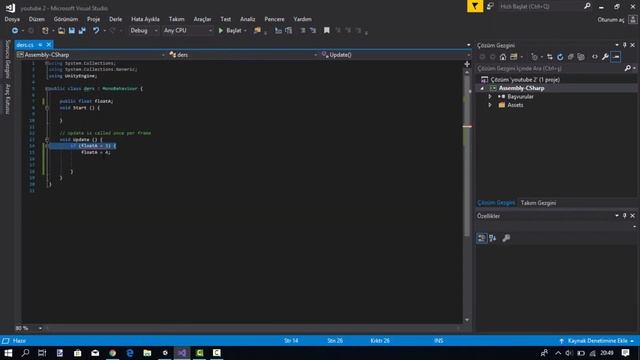
Task: Click the Refresh icon in Çözüm Gezgini
Action: coord(560,57)
